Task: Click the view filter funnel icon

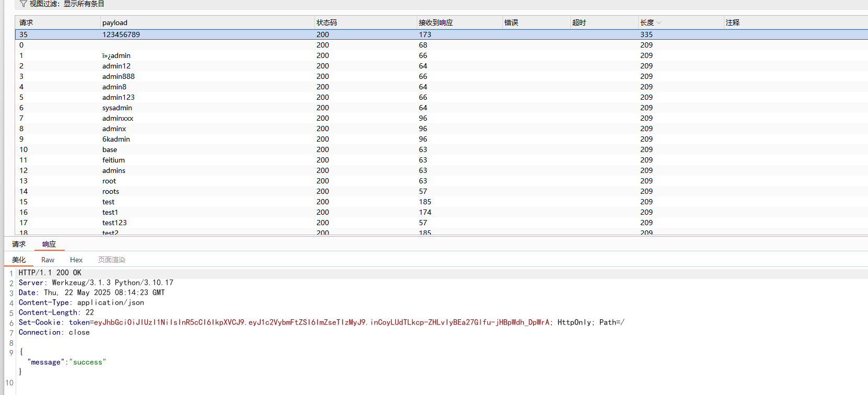Action: coord(23,4)
